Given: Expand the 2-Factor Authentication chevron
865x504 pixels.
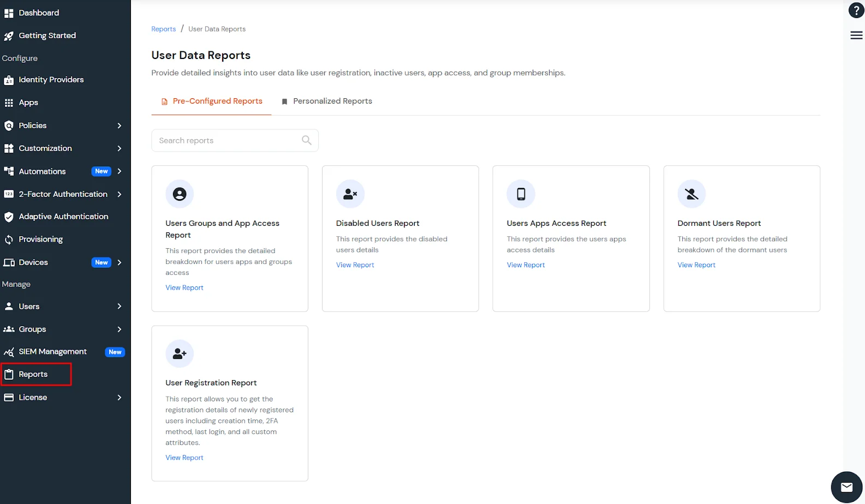Looking at the screenshot, I should point(120,194).
